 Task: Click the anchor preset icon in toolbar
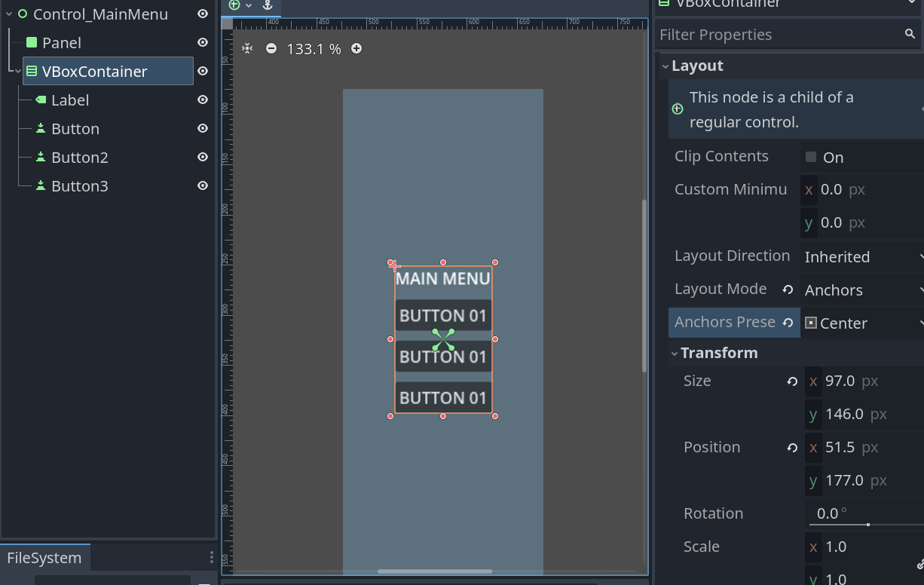click(267, 5)
